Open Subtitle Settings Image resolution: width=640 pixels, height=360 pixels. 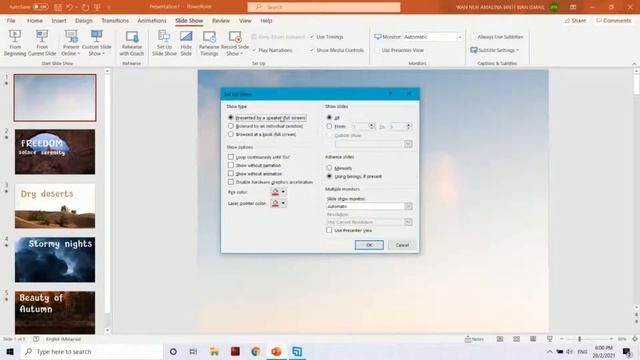coord(495,50)
